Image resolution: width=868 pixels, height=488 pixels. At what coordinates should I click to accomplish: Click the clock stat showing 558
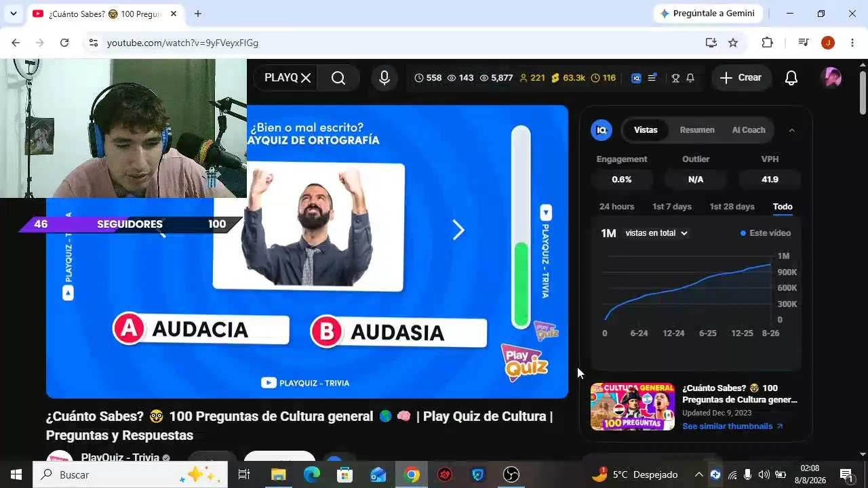point(428,78)
